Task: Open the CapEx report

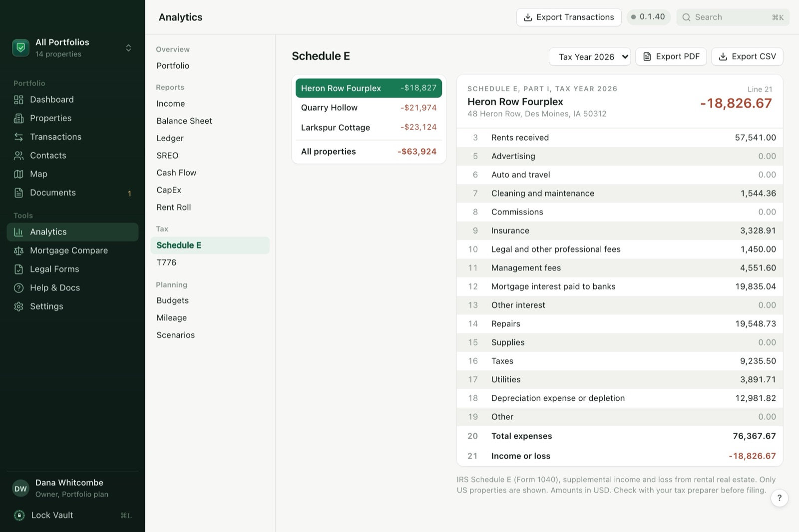Action: point(210,190)
